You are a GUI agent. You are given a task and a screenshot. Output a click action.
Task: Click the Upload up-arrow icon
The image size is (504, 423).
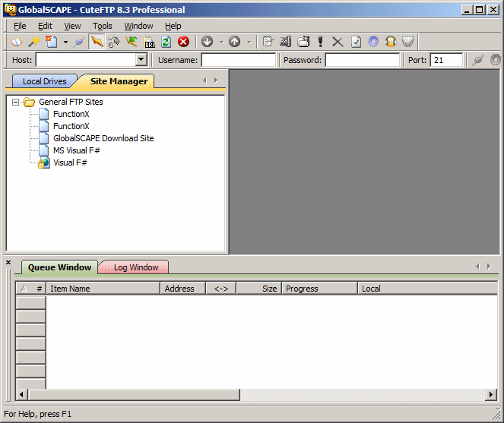click(x=235, y=42)
